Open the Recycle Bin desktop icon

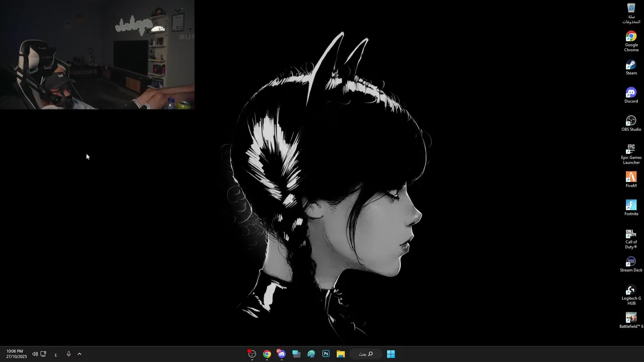coord(631,13)
